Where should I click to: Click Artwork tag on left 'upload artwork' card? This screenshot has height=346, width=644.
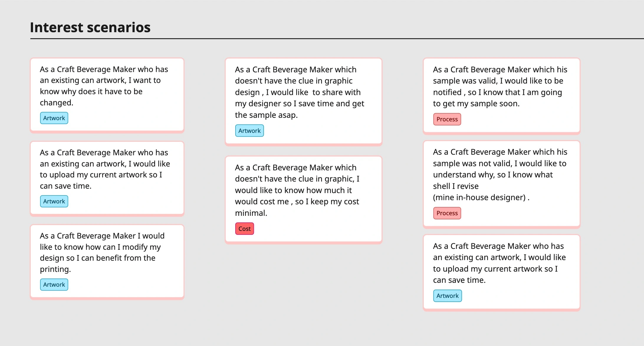pyautogui.click(x=54, y=201)
